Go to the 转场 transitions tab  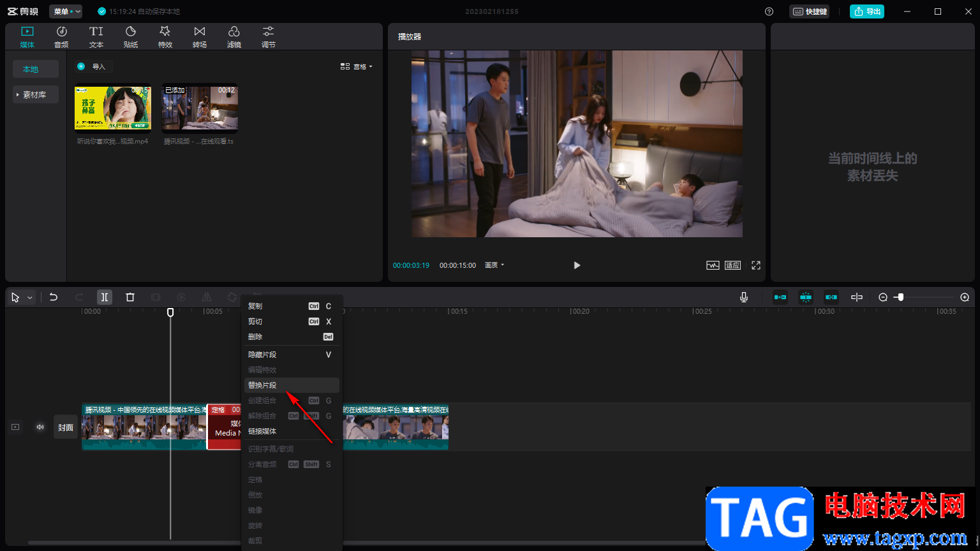(x=200, y=37)
